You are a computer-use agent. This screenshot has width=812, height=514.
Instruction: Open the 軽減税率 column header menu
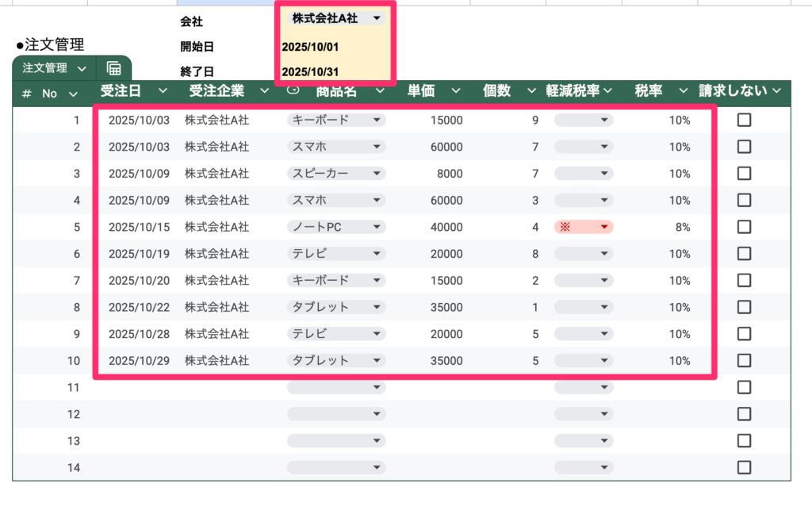[x=607, y=91]
